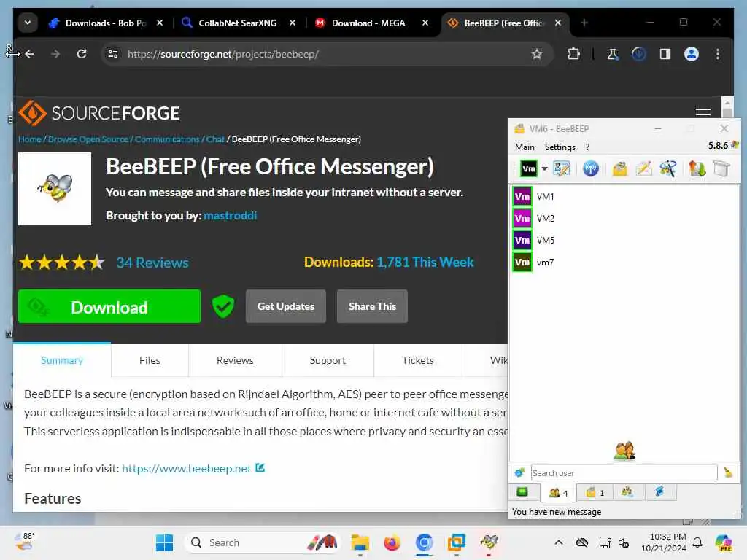Open the chat envelope icon in BeeBEEP toolbar

[620, 168]
